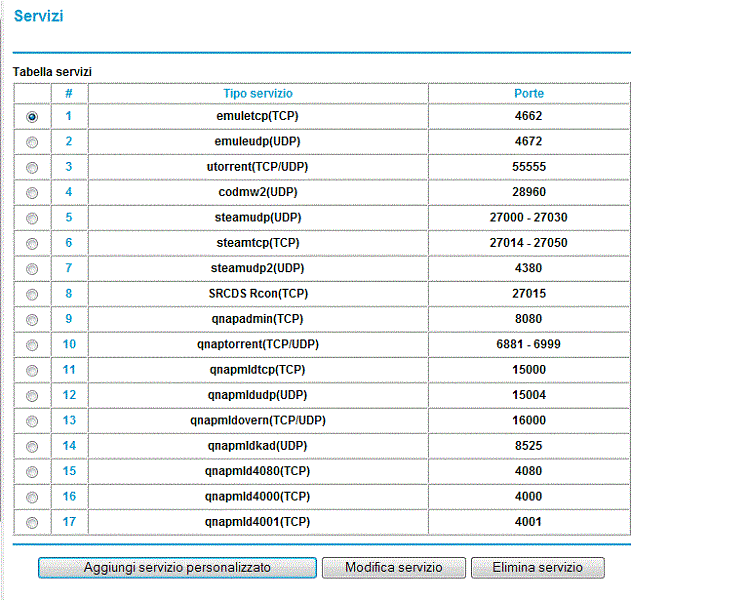The image size is (749, 600).
Task: Click Aggiungi servizio personalizzato button
Action: (177, 567)
